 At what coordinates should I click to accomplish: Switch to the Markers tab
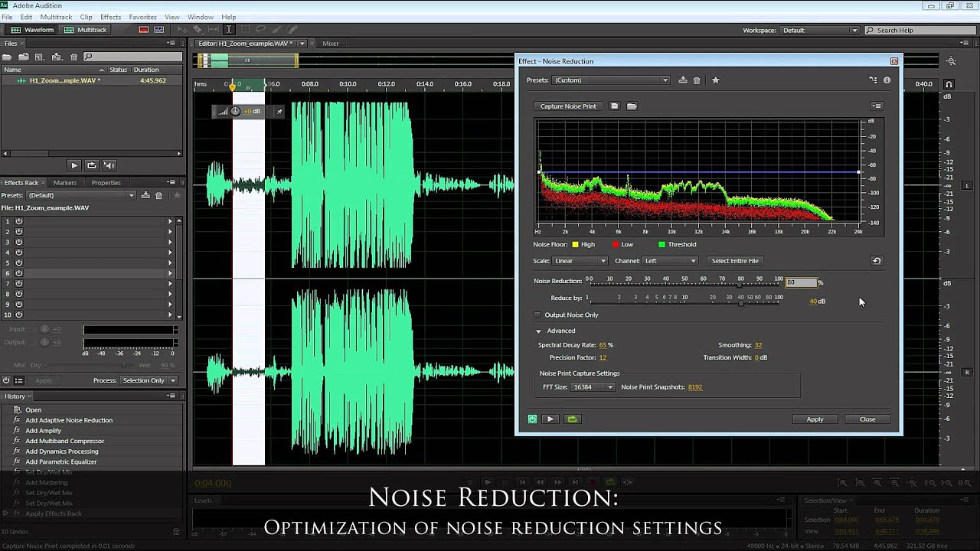[64, 183]
